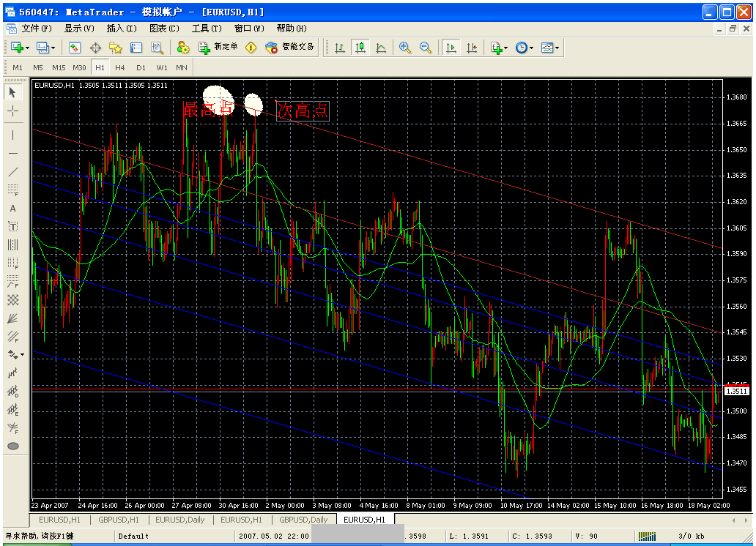Open the periods clock dropdown
Image resolution: width=756 pixels, height=546 pixels.
click(522, 47)
